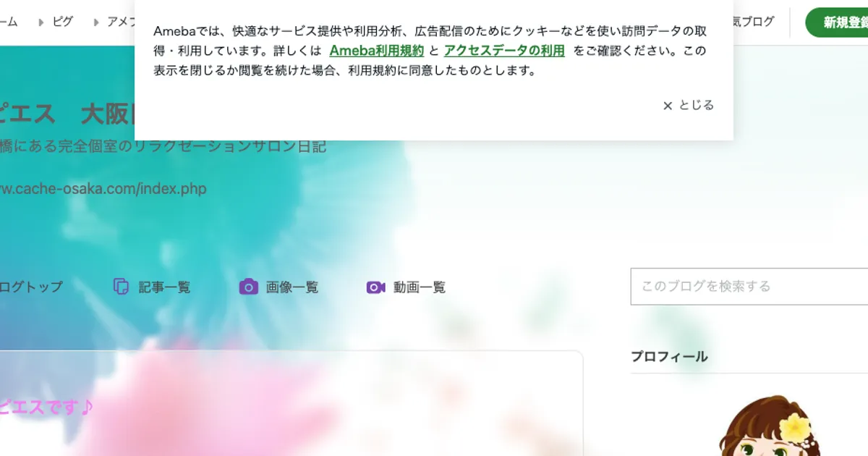Go to 動画一覧 menu item
This screenshot has height=456, width=868.
pos(419,287)
